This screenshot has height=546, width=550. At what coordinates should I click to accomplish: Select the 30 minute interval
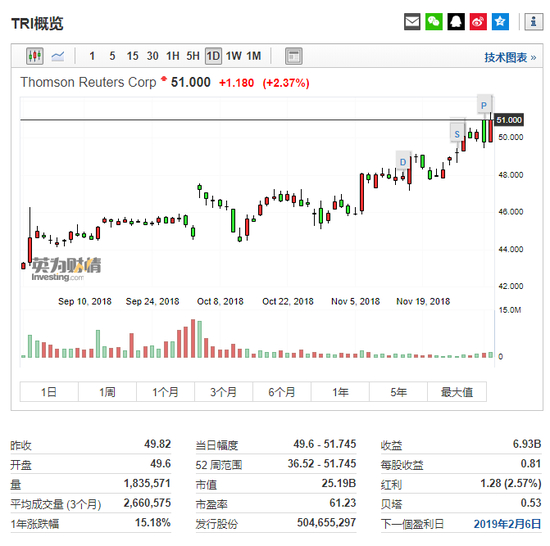(x=153, y=56)
